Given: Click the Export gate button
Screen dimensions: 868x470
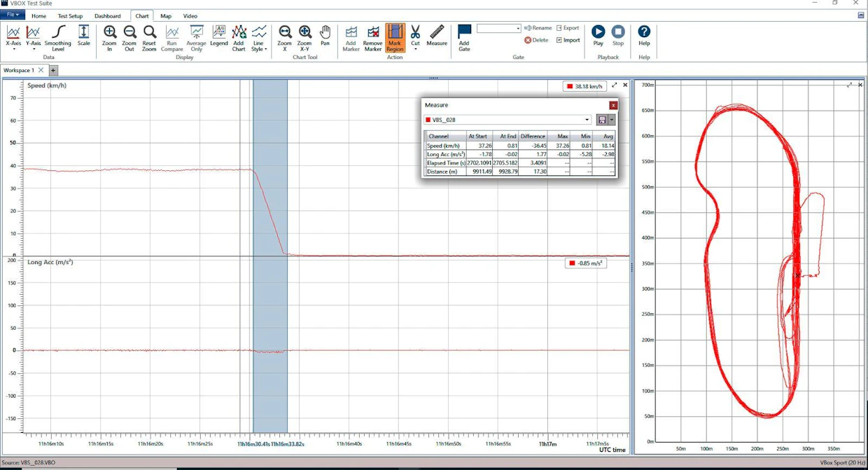Looking at the screenshot, I should 568,28.
